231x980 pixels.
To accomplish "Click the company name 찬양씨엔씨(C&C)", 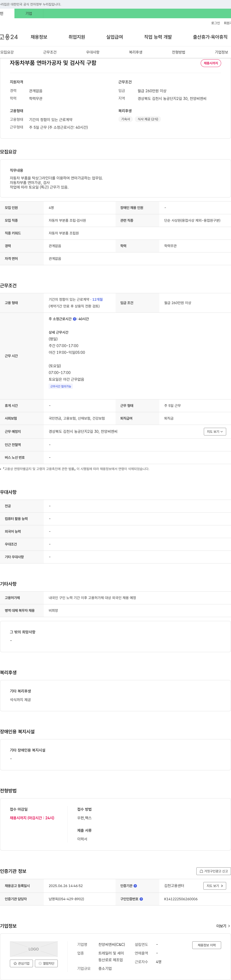I will click(112, 944).
